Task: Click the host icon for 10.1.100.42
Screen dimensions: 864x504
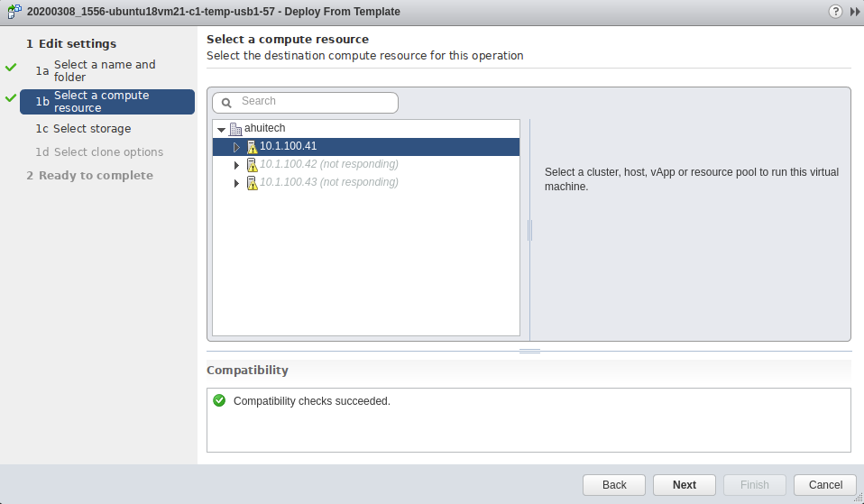Action: (253, 165)
